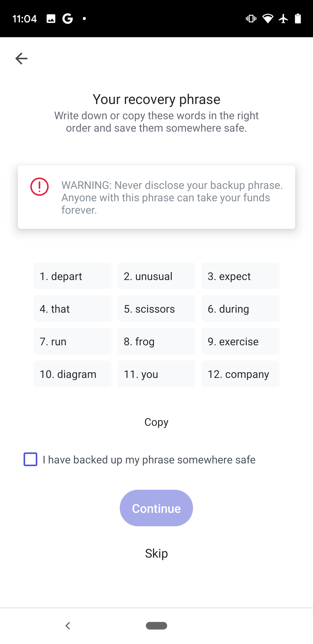The height and width of the screenshot is (644, 313).
Task: Click the Skip option
Action: click(156, 553)
